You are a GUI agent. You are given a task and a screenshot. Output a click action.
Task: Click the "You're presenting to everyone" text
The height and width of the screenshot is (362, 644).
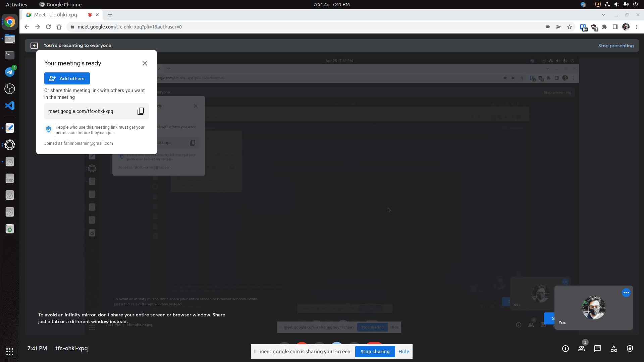tap(77, 46)
